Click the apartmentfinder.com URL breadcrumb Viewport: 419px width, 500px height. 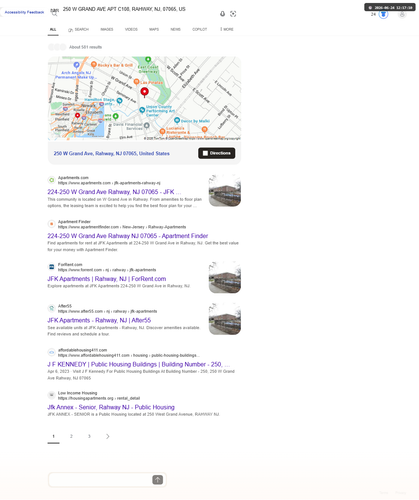tap(122, 227)
